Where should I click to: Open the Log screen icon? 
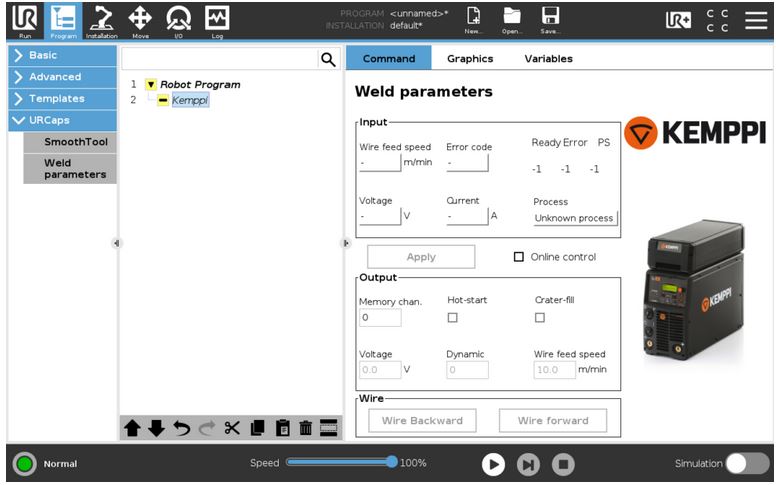coord(217,21)
